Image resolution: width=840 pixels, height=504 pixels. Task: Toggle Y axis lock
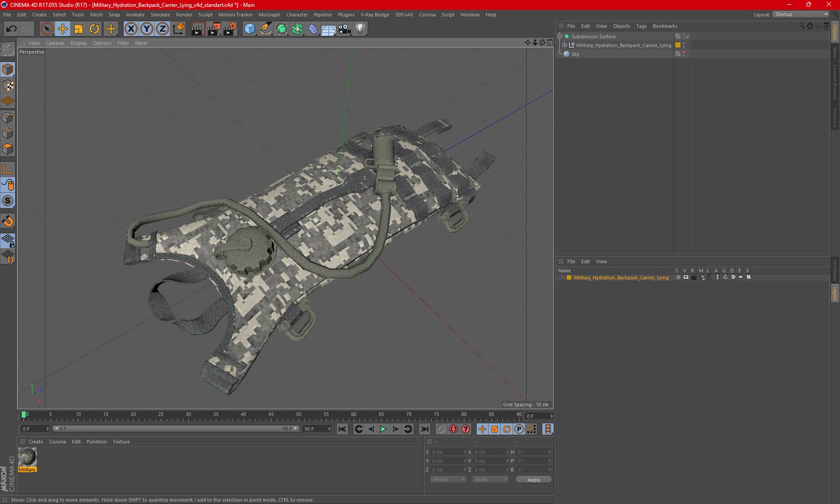pos(147,29)
